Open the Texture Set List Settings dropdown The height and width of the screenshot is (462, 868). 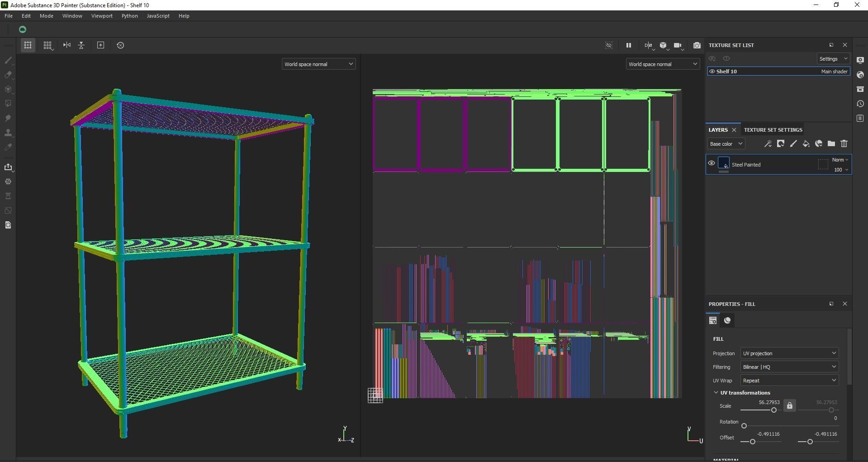pyautogui.click(x=833, y=59)
